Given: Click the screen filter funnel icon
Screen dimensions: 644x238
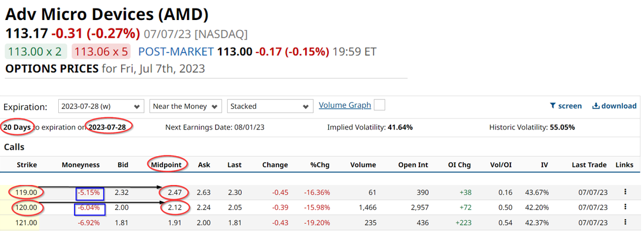Looking at the screenshot, I should click(553, 106).
